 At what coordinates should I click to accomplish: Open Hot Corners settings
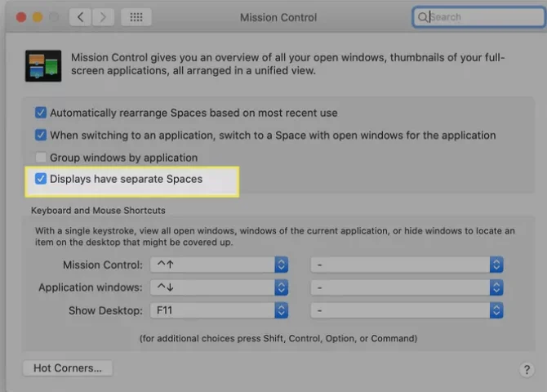pyautogui.click(x=68, y=368)
